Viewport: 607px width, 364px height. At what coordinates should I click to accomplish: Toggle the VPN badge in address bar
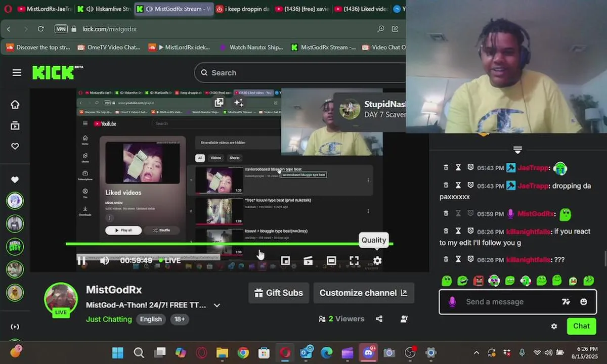[61, 29]
